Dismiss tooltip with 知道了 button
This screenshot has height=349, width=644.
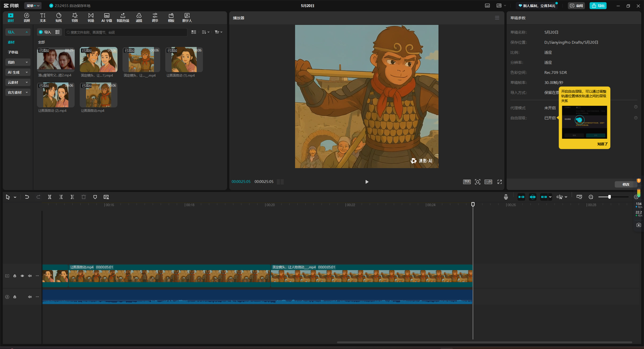(x=602, y=144)
